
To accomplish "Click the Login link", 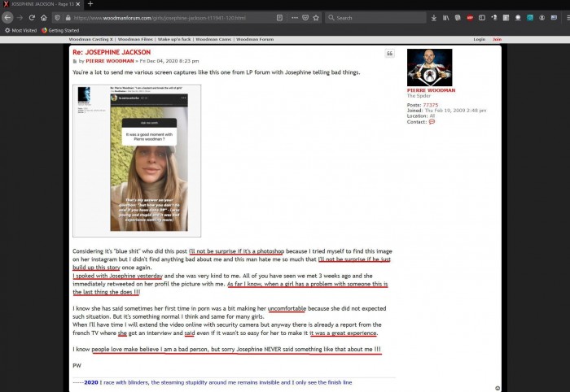I will (479, 39).
